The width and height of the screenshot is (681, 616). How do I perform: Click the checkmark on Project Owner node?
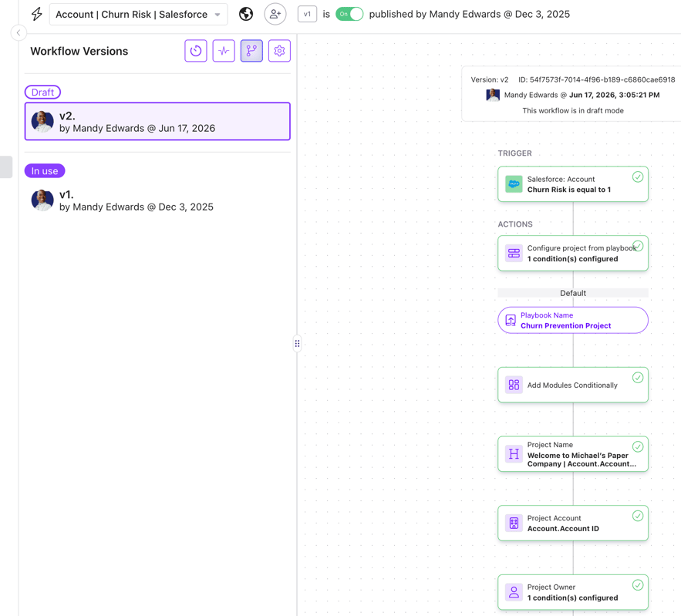point(638,585)
